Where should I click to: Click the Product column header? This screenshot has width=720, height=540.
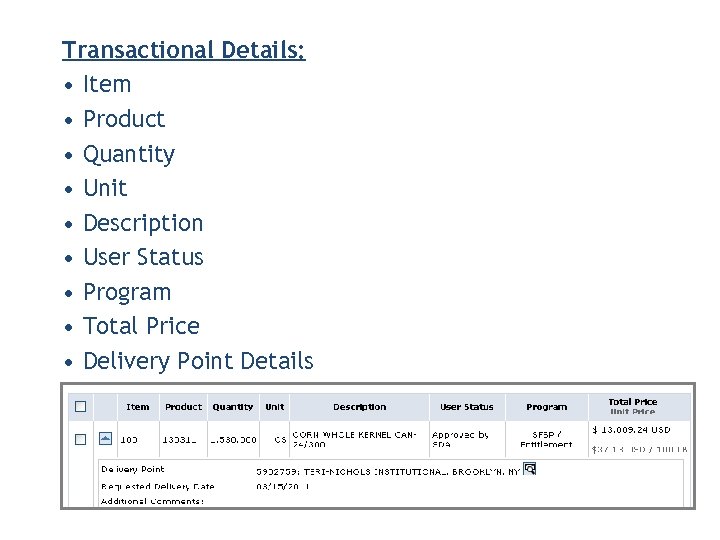[x=183, y=407]
